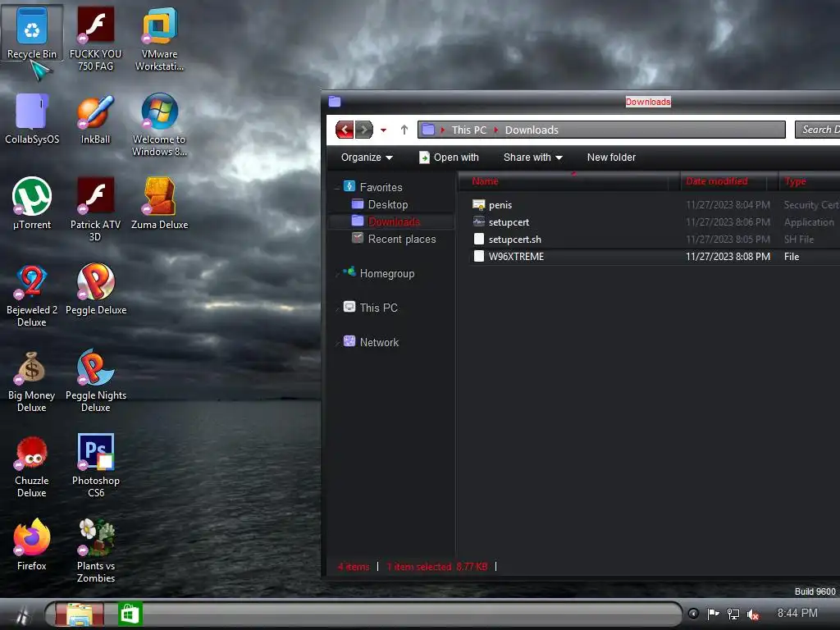
Task: Click the Open with button
Action: click(449, 157)
